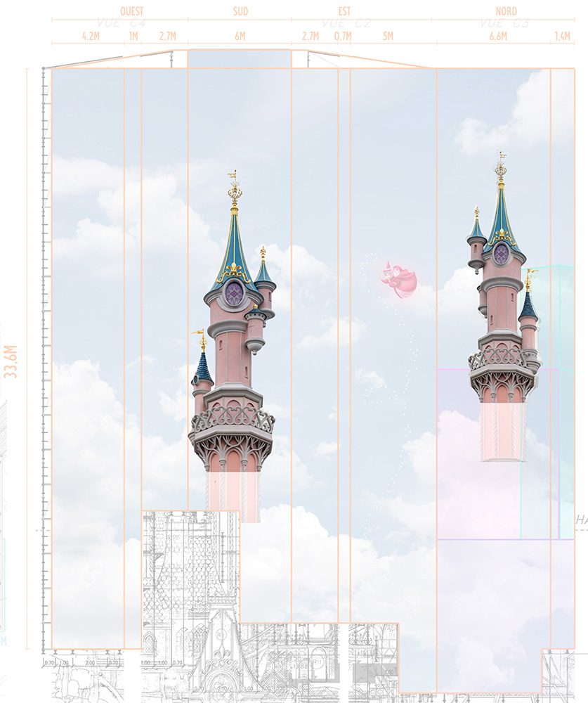Image resolution: width=588 pixels, height=703 pixels.
Task: Click the pink flying fairy figure
Action: (400, 279)
